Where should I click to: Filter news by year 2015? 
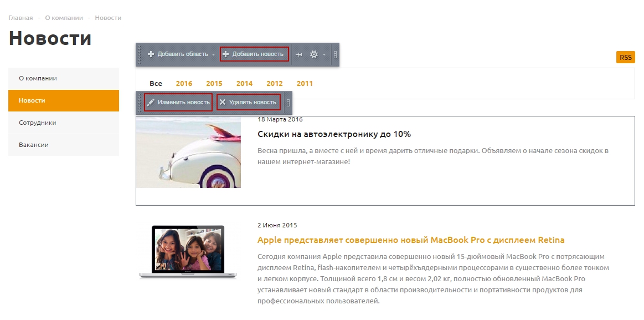[214, 84]
